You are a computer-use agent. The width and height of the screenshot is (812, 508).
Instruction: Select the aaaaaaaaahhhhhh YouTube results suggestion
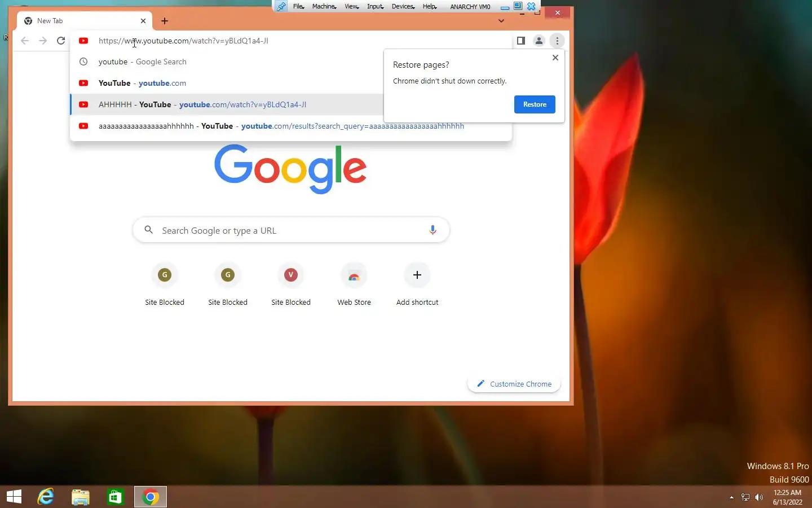(x=291, y=126)
